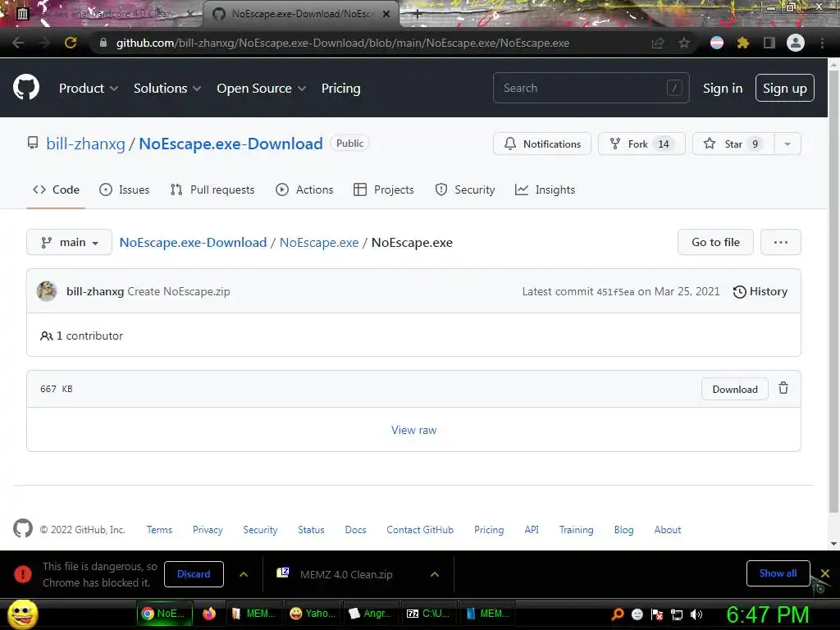Expand options for the blocked download
This screenshot has width=840, height=630.
(x=243, y=574)
